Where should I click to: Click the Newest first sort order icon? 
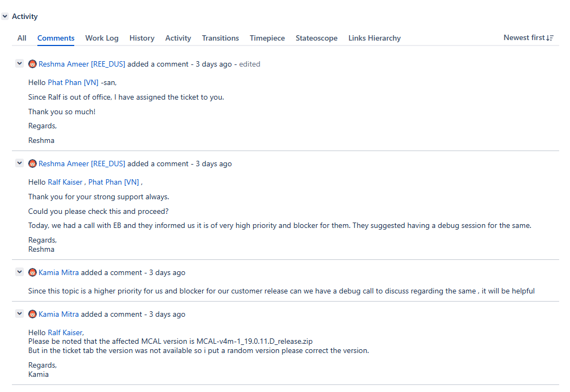click(550, 38)
